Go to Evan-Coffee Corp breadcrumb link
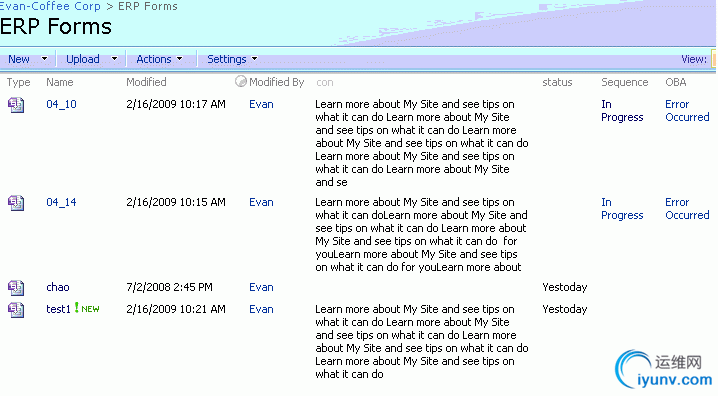The image size is (718, 396). [50, 6]
